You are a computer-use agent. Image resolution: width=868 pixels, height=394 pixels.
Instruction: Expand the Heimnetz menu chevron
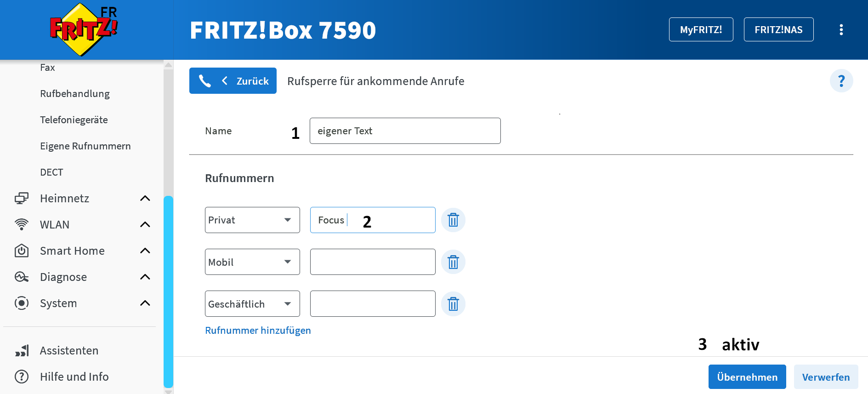(x=145, y=199)
